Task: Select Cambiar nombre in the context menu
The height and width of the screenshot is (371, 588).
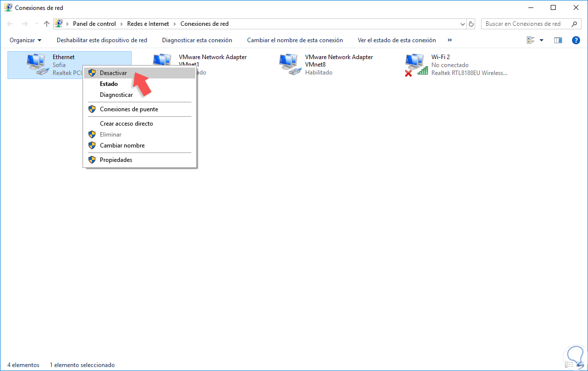Action: [140, 146]
